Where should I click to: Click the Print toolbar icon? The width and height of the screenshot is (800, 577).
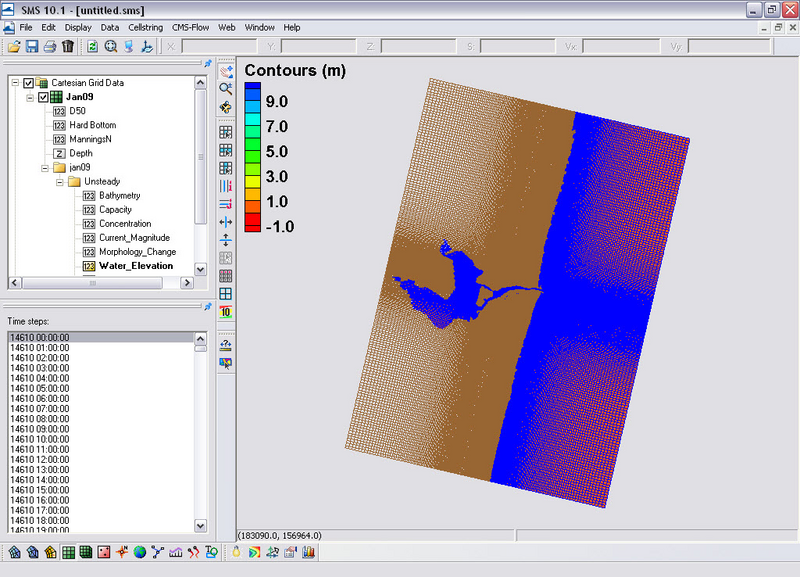click(x=49, y=46)
